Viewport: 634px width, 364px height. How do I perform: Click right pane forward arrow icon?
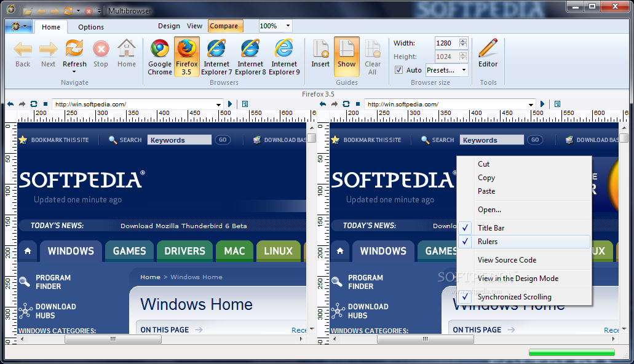pyautogui.click(x=335, y=104)
